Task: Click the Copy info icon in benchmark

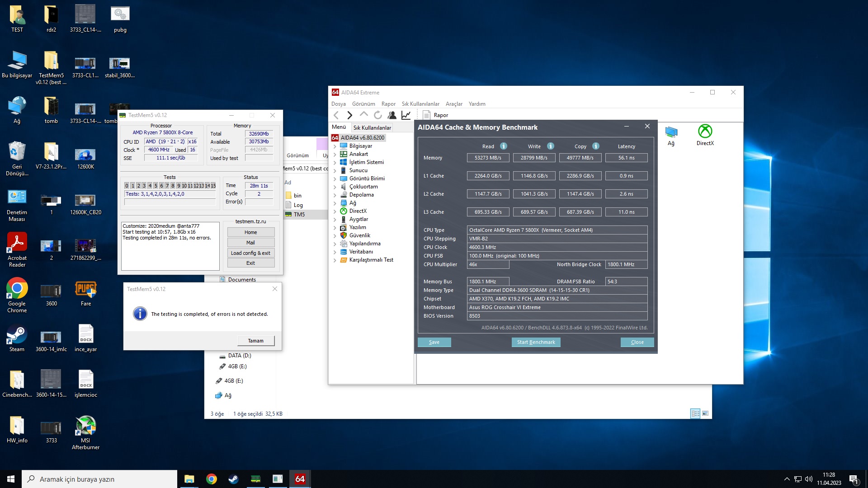Action: [x=596, y=146]
